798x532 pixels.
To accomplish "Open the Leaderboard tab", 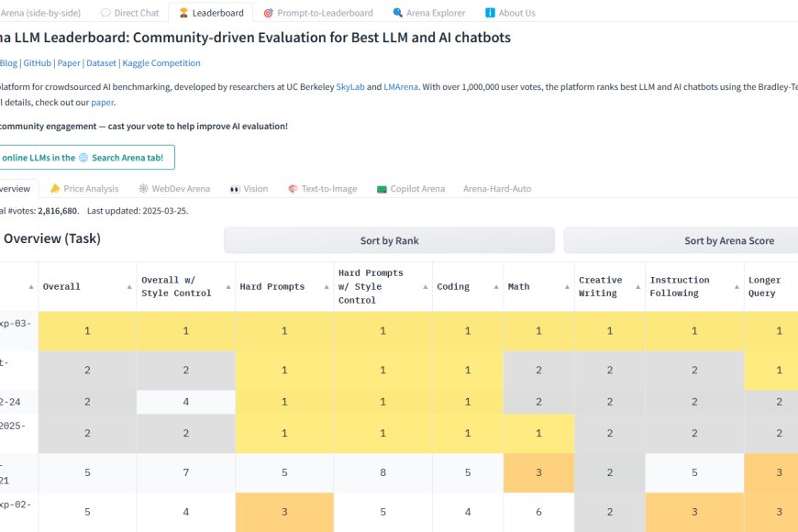I will pos(211,13).
